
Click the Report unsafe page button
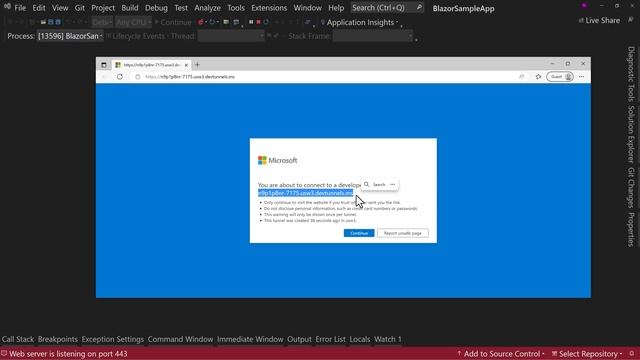[x=402, y=233]
